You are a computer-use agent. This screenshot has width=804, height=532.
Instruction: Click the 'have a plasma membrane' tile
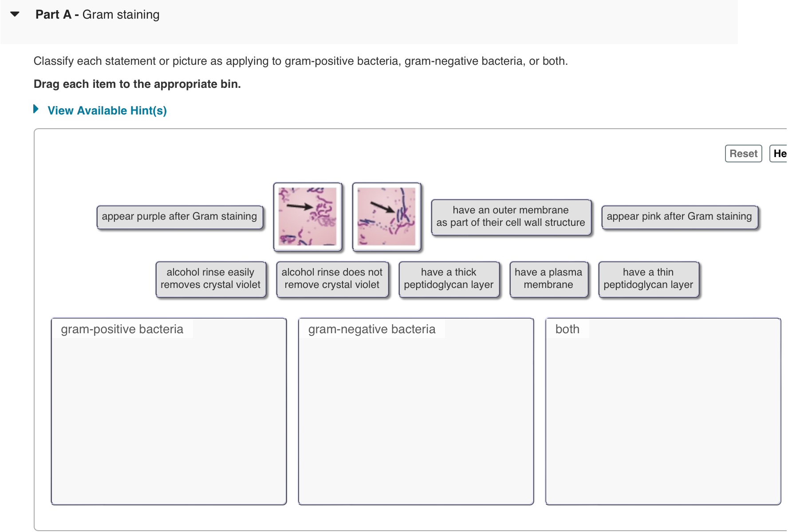tap(548, 278)
